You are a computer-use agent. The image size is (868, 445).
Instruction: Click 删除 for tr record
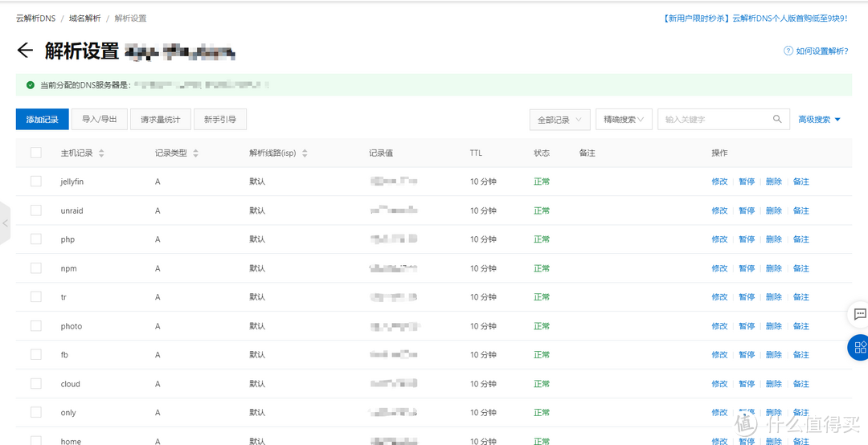pos(774,296)
